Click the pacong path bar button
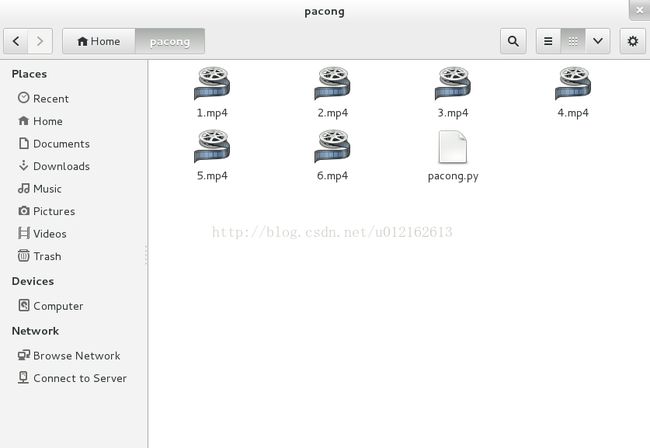650x448 pixels. (170, 41)
